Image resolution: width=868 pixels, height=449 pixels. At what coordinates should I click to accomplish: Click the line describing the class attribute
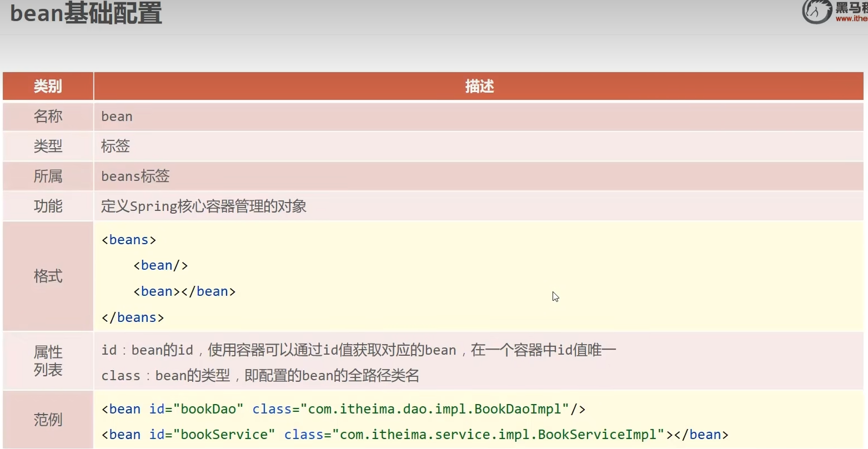click(x=260, y=376)
